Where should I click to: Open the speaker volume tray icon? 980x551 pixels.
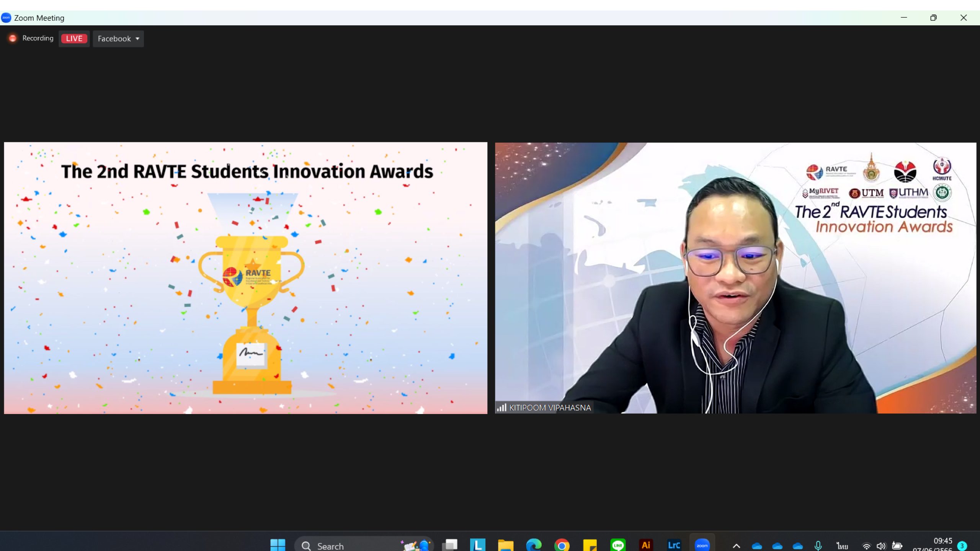881,546
